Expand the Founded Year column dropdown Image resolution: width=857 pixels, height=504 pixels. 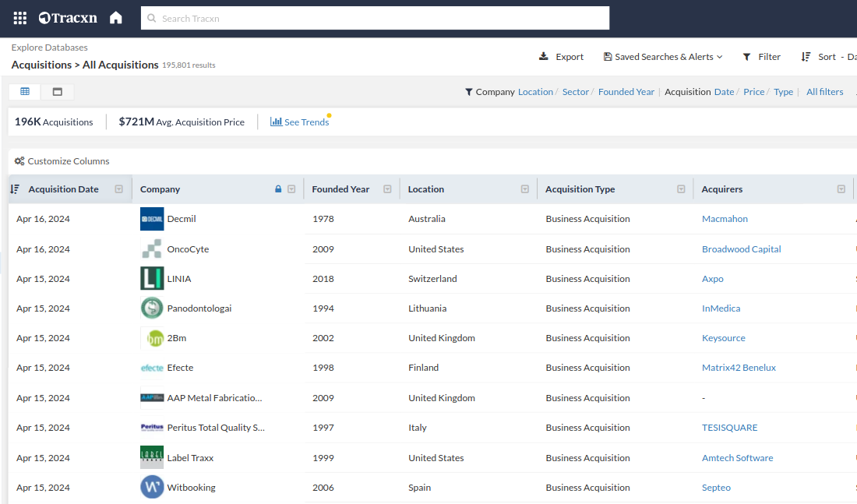click(x=387, y=189)
